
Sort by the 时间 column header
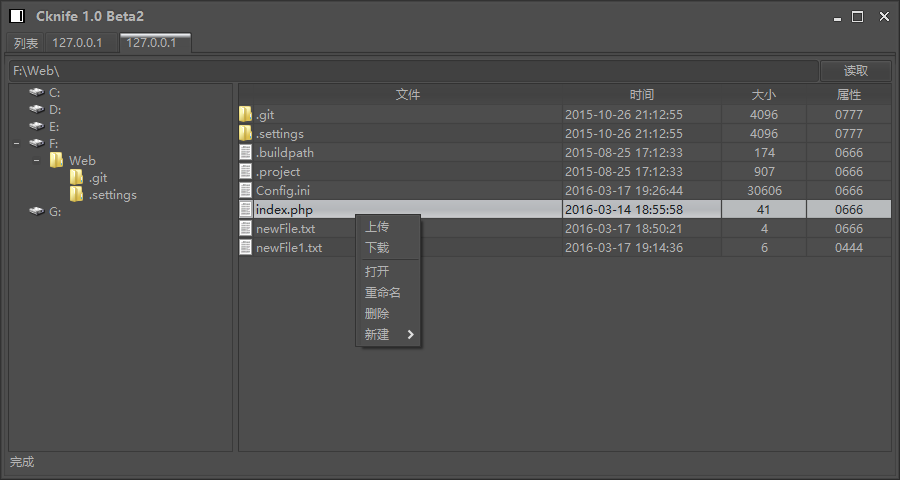pyautogui.click(x=642, y=95)
